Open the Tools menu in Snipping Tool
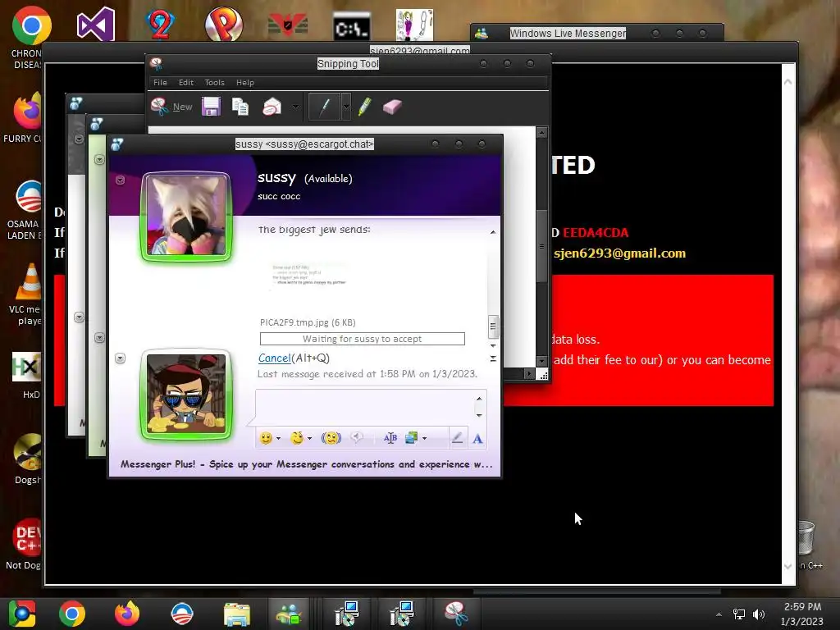Viewport: 840px width, 630px height. tap(214, 83)
